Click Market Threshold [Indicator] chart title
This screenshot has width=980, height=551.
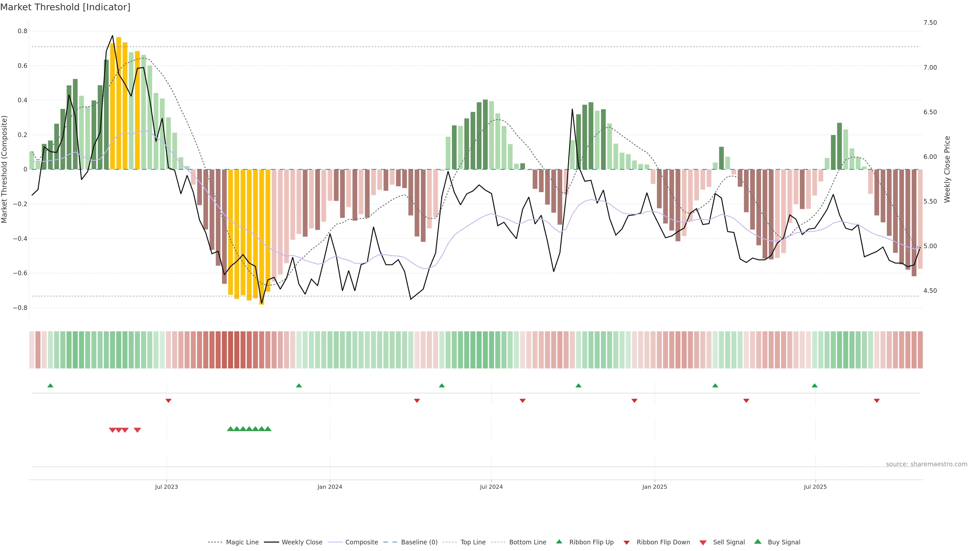(65, 7)
